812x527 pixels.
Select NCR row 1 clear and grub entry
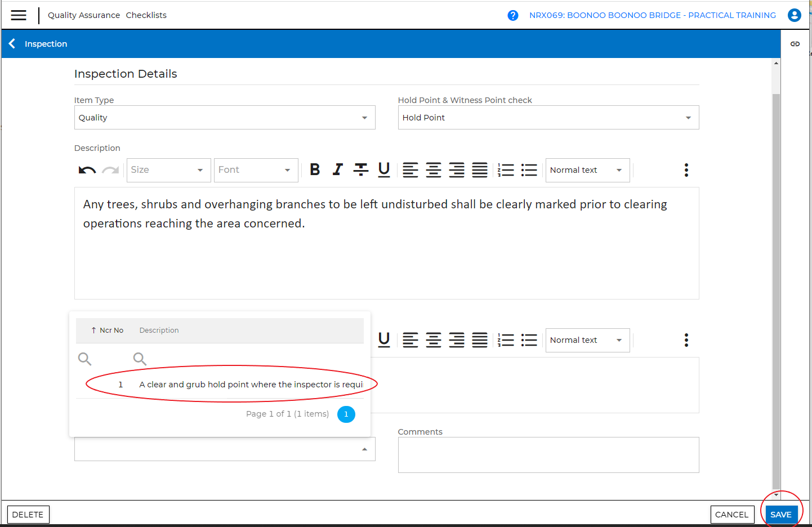pyautogui.click(x=250, y=385)
